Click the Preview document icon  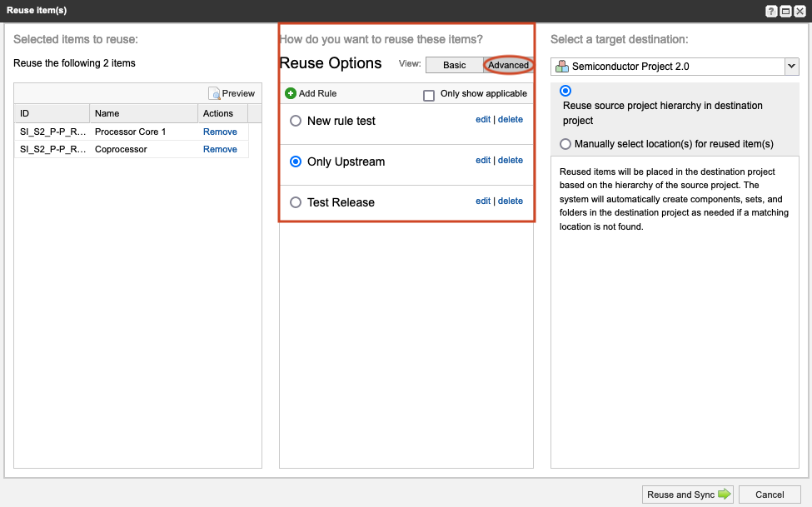[x=215, y=93]
